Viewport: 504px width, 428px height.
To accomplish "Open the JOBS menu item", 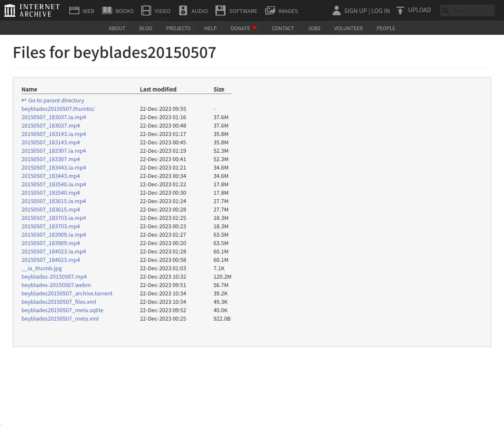I will click(x=314, y=28).
